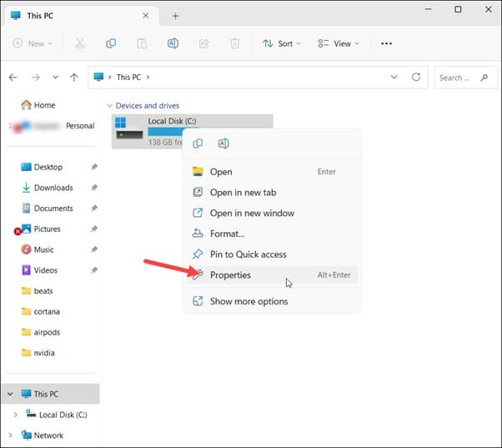
Task: Open the View dropdown
Action: pyautogui.click(x=339, y=43)
